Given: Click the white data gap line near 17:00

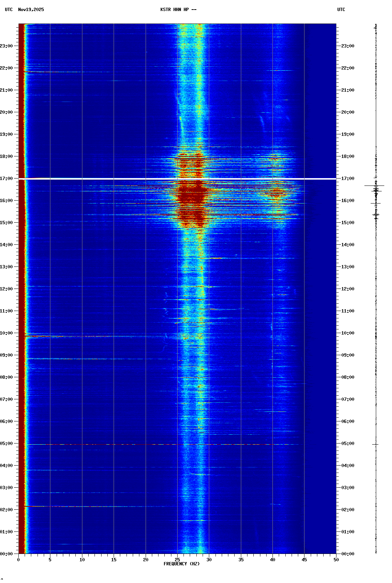Looking at the screenshot, I should 177,179.
